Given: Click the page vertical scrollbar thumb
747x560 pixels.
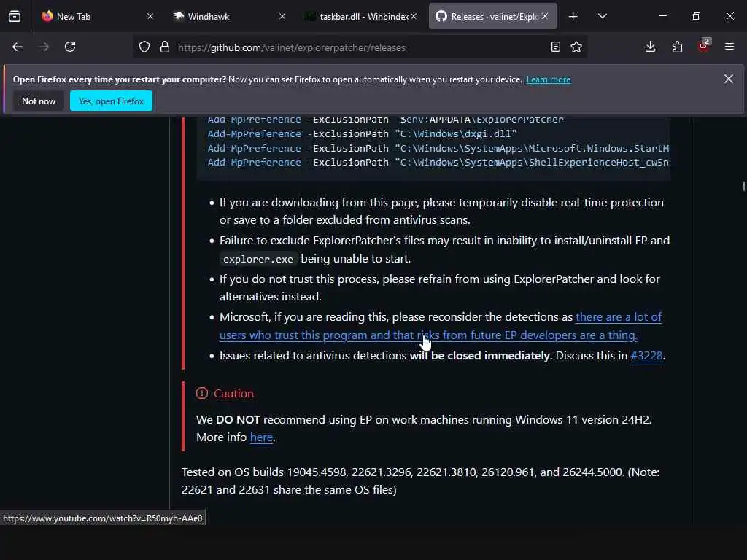Looking at the screenshot, I should point(743,186).
